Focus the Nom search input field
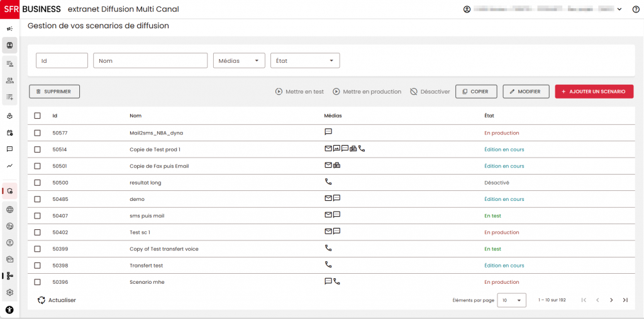644x319 pixels. point(150,61)
